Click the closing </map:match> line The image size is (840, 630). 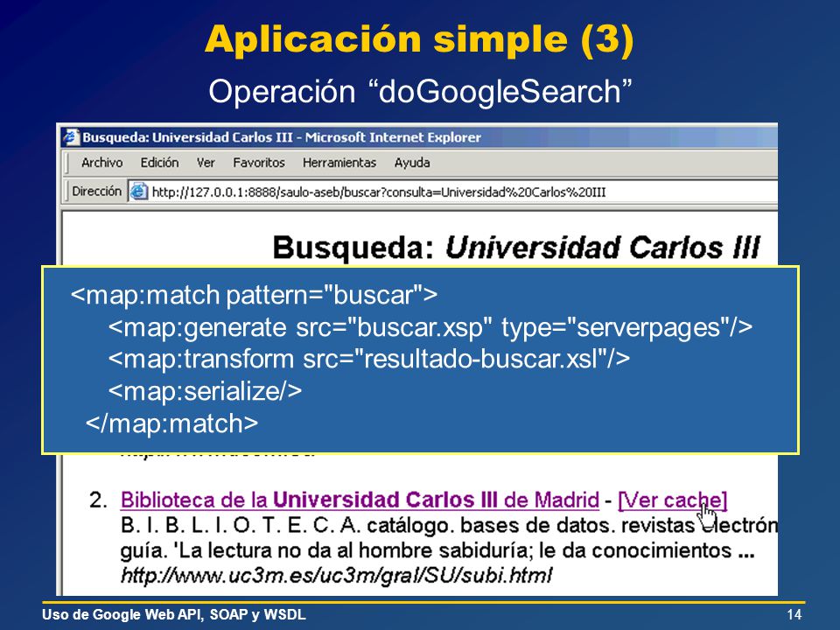tap(171, 423)
